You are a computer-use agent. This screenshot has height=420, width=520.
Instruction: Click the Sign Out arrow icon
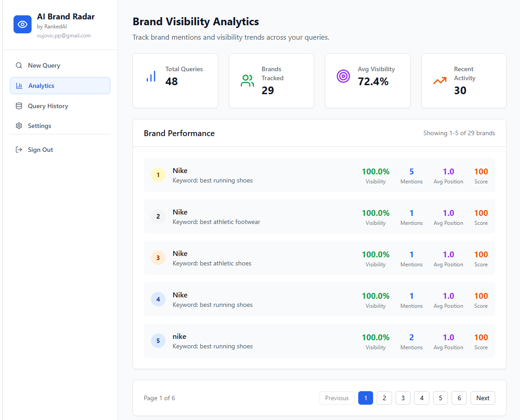[x=19, y=150]
